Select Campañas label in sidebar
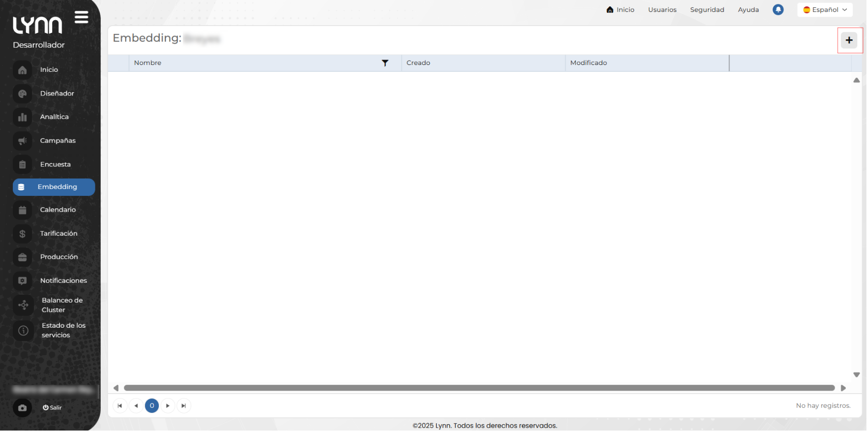 click(x=58, y=141)
